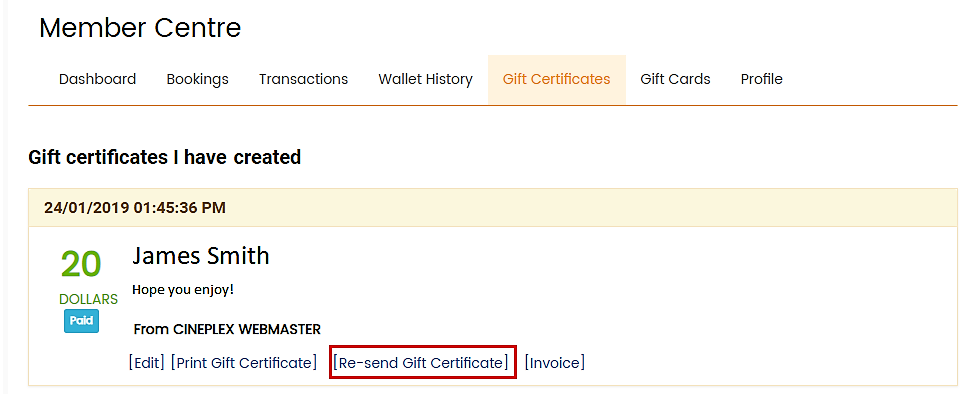This screenshot has height=394, width=963.
Task: Switch to the Bookings tab
Action: [197, 79]
